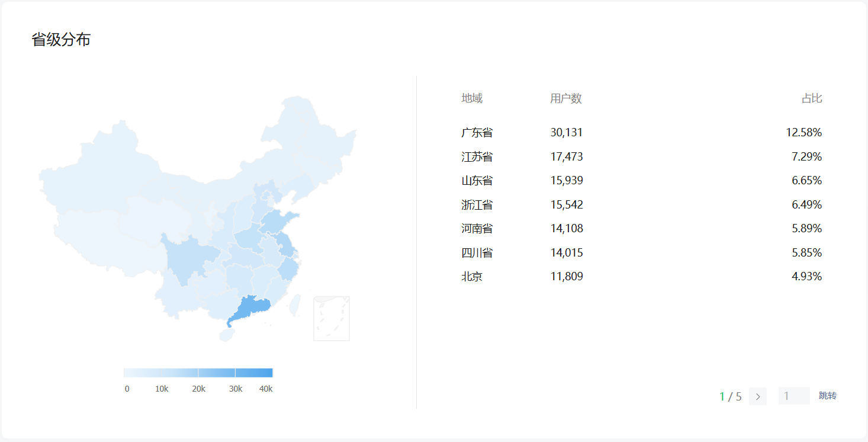The height and width of the screenshot is (442, 868).
Task: Click the 北京 table row
Action: coord(642,277)
